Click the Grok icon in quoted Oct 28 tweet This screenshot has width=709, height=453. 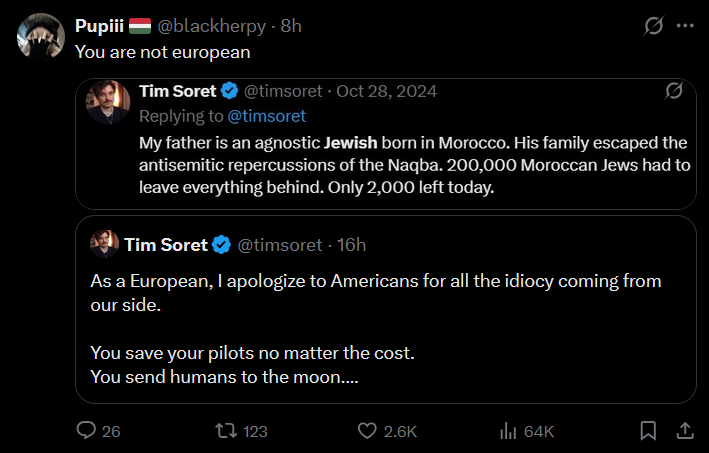(673, 91)
